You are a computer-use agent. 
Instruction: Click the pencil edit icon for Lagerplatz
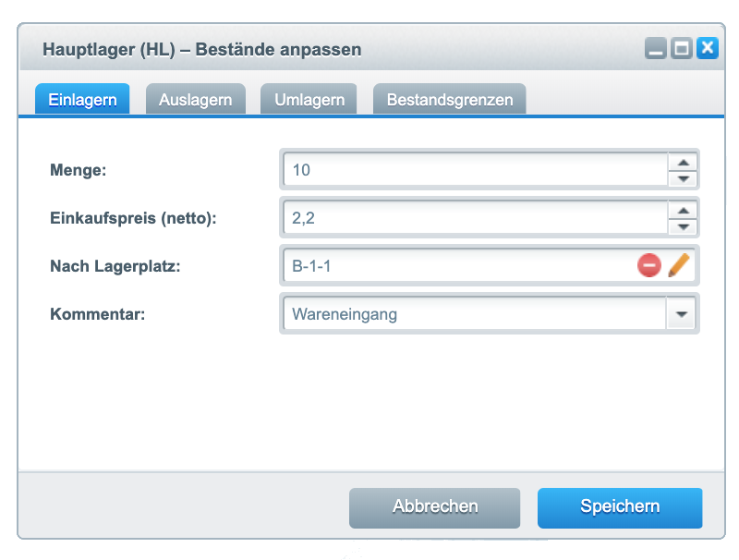(679, 266)
